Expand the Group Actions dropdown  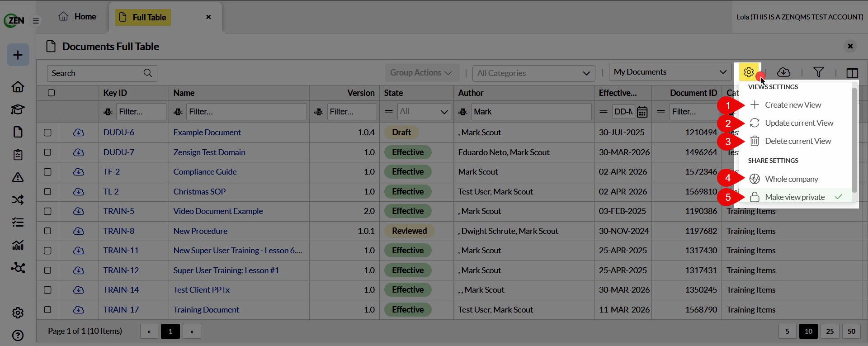(x=422, y=73)
